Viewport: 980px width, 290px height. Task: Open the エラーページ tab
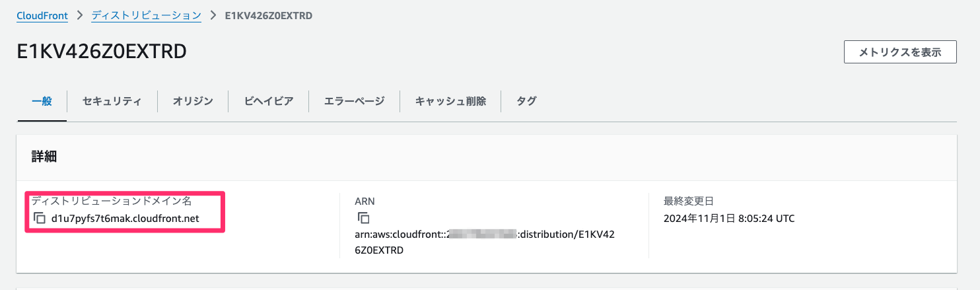(x=355, y=102)
